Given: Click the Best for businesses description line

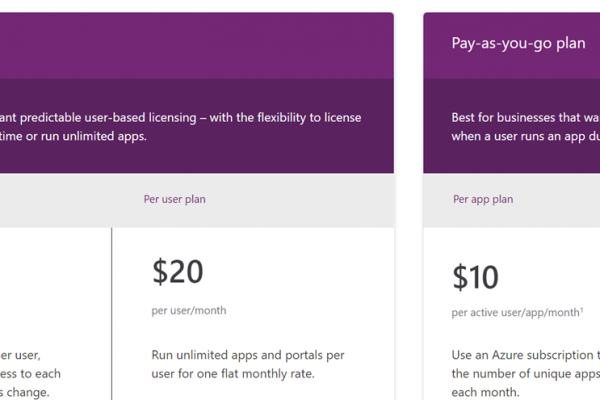Looking at the screenshot, I should [x=525, y=118].
